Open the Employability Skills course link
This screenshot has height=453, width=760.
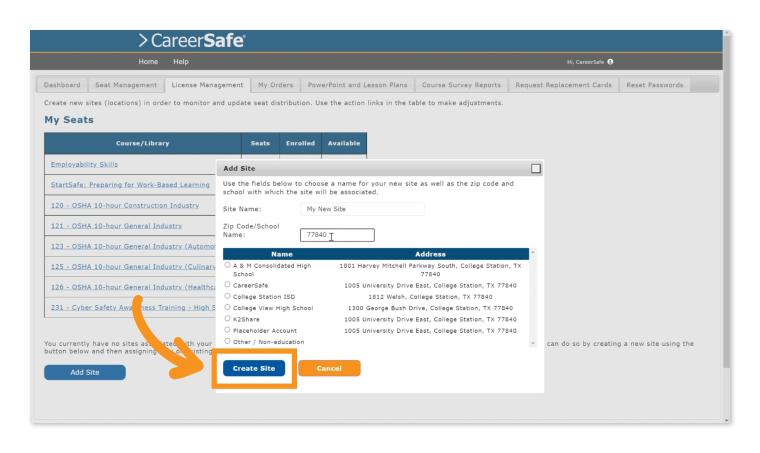click(84, 164)
